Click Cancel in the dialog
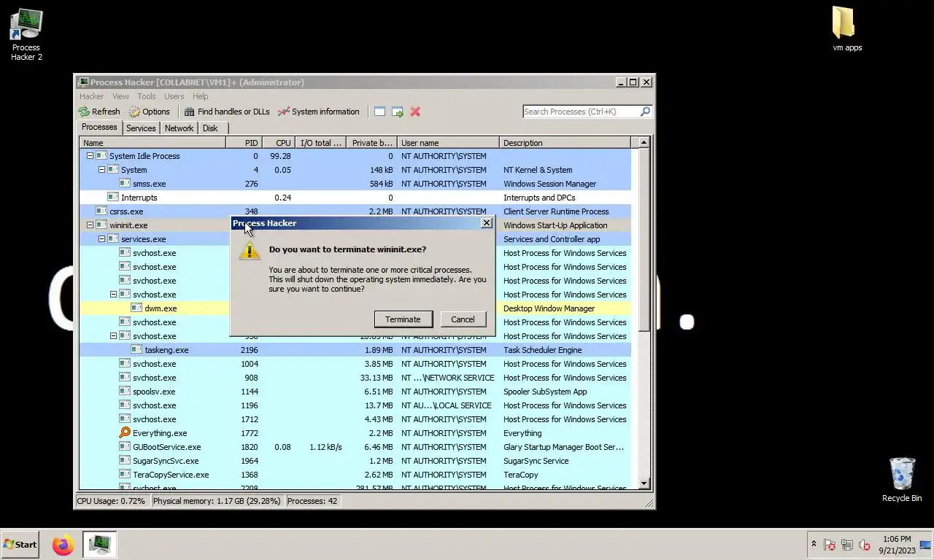Viewport: 934px width, 560px height. click(463, 319)
